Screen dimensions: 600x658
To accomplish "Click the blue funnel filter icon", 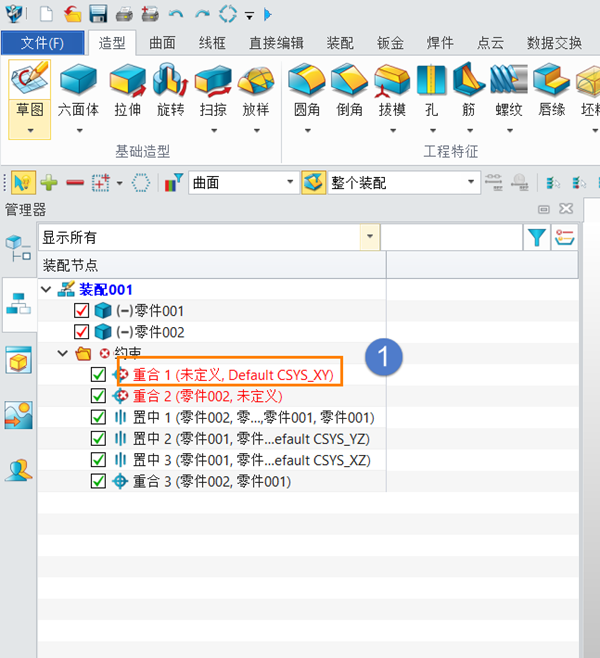I will tap(537, 238).
